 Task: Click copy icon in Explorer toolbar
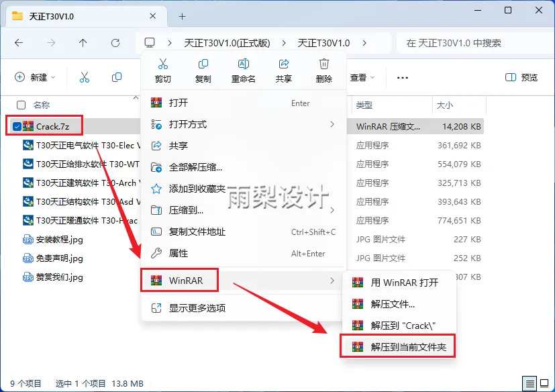click(117, 77)
